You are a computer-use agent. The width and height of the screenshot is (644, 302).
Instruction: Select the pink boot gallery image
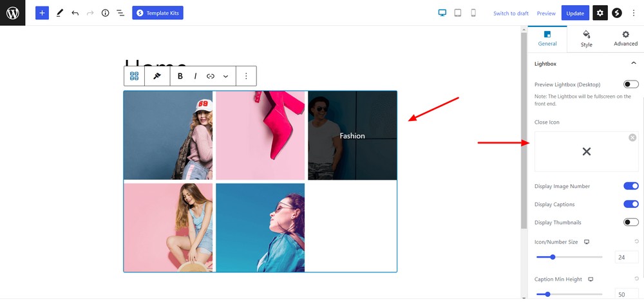260,135
